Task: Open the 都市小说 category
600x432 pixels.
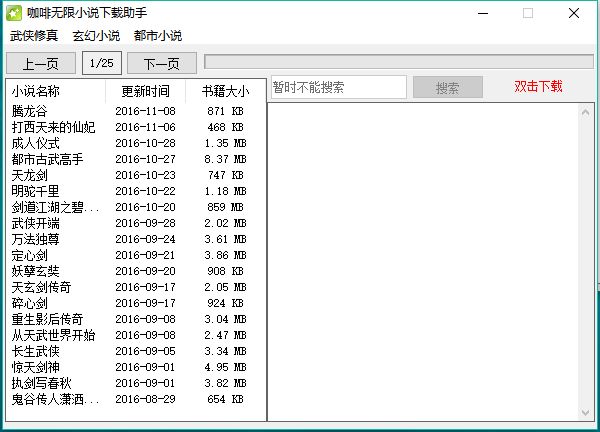Action: (158, 36)
